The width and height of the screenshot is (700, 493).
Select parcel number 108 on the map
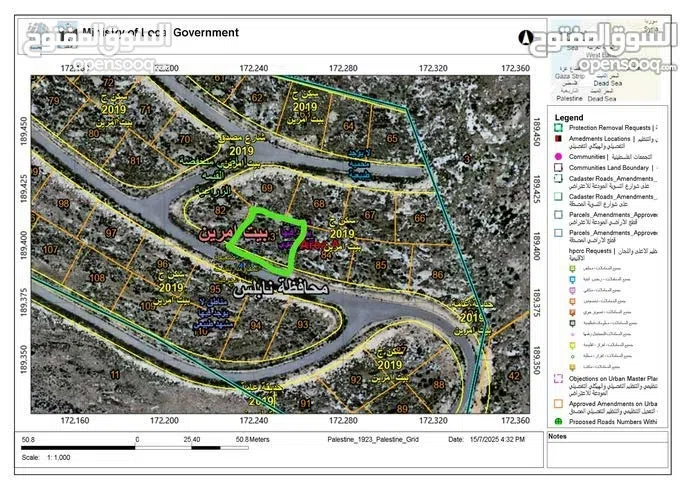click(x=99, y=277)
